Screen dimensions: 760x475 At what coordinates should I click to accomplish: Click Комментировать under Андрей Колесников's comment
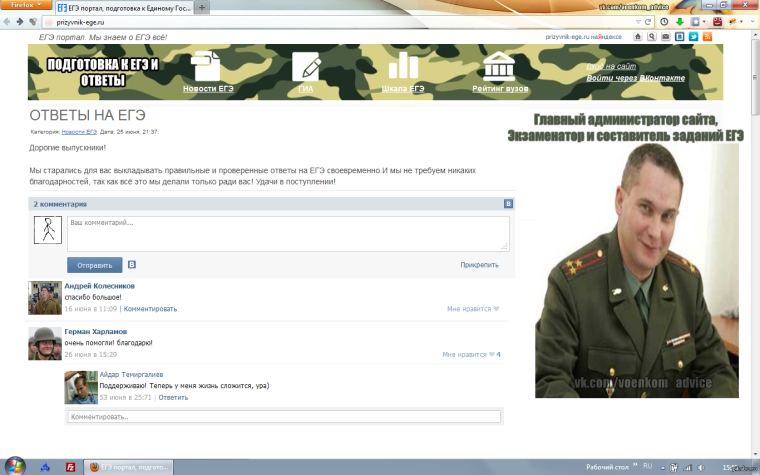[x=150, y=309]
